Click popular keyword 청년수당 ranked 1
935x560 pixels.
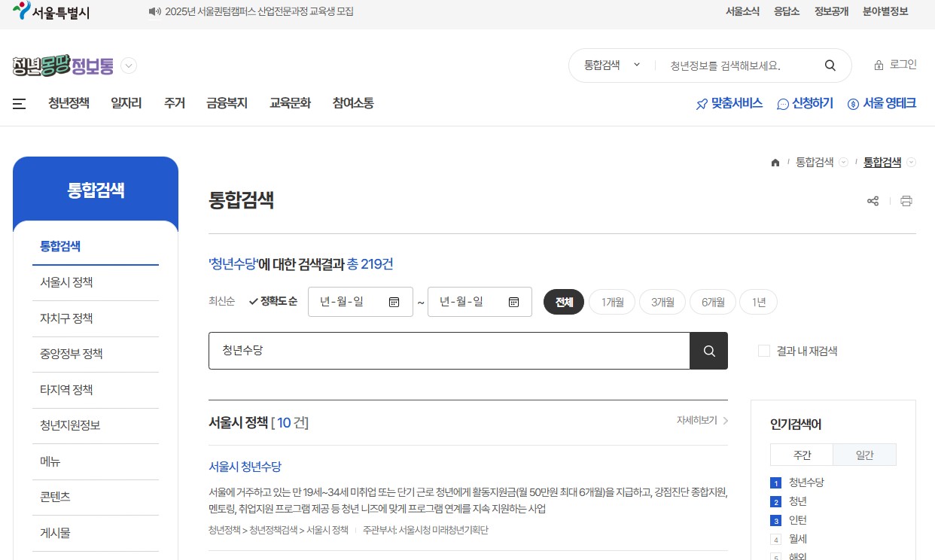pos(807,482)
